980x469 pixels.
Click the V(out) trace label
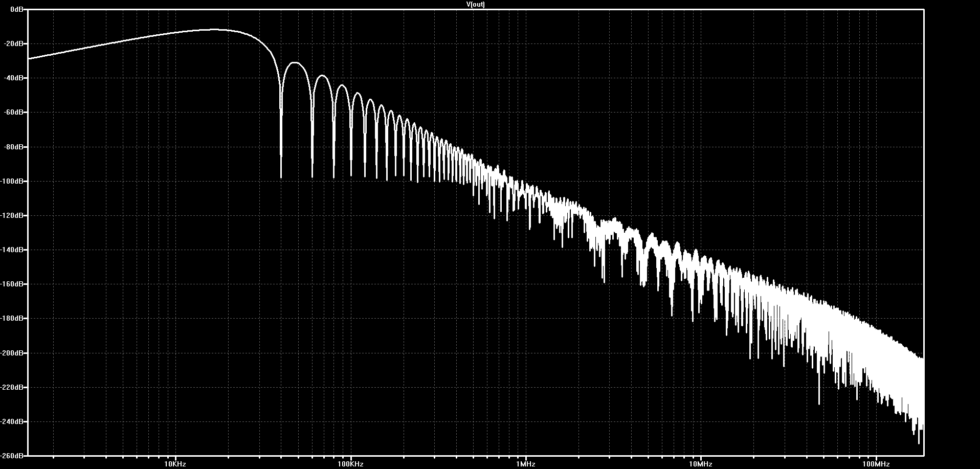(476, 5)
